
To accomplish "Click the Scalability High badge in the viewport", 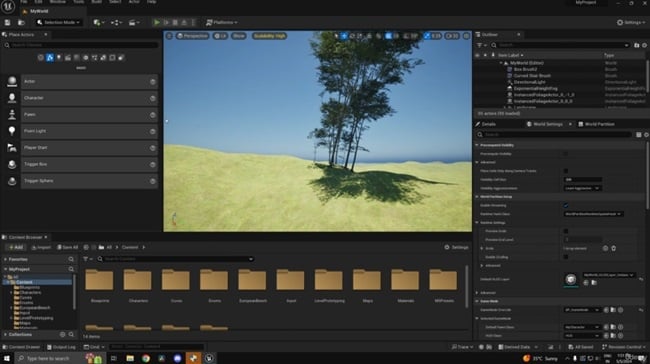I will pos(269,36).
